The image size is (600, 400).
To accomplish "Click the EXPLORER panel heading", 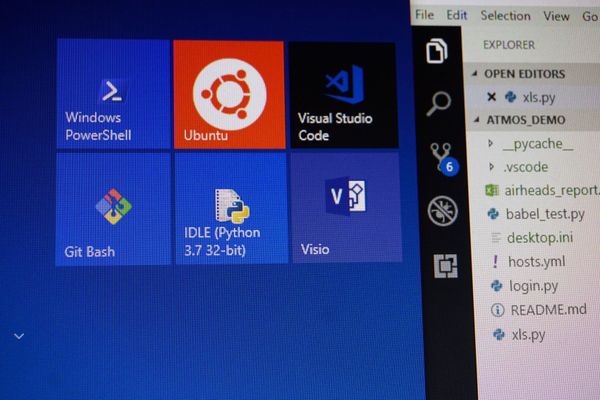I will pos(509,45).
